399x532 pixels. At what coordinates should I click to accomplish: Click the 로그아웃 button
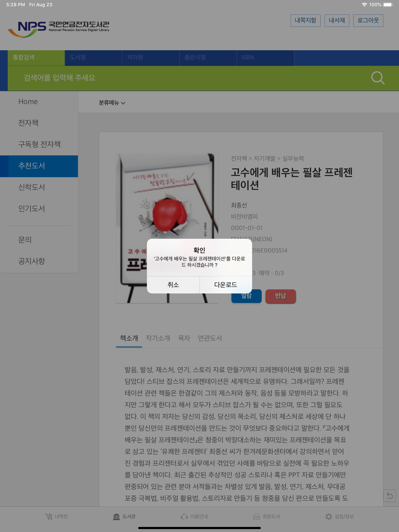pos(368,20)
